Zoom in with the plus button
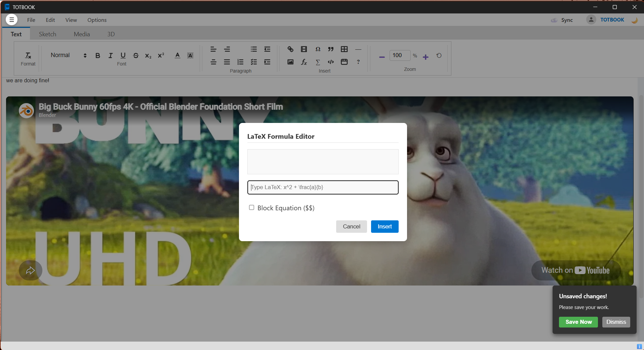The image size is (644, 350). tap(426, 57)
